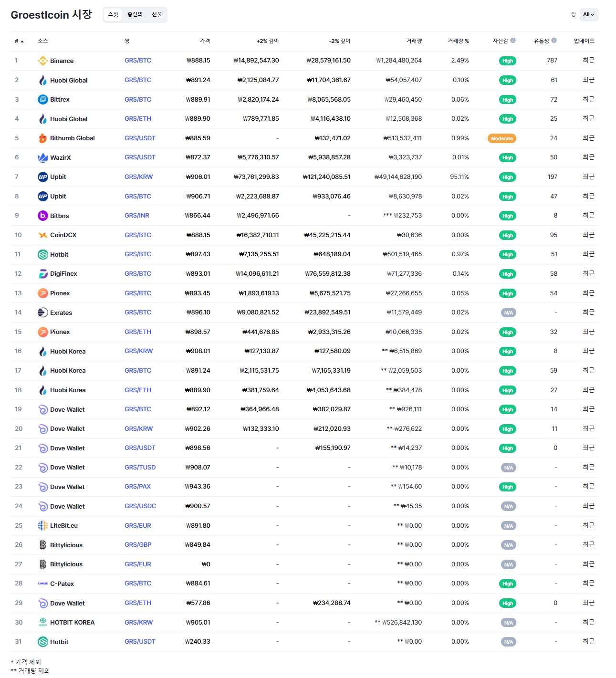
Task: Sort table by 업데이트 header
Action: click(x=584, y=41)
